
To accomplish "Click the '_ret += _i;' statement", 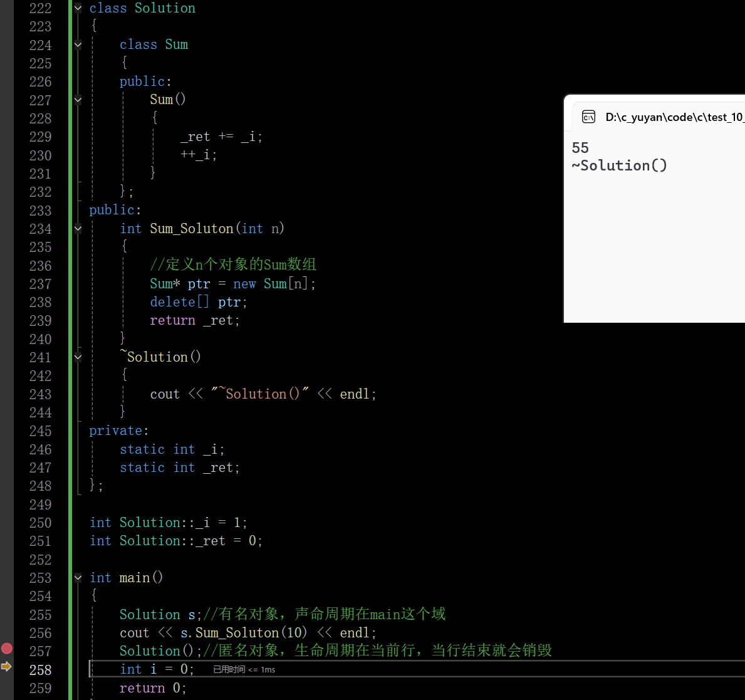I will tap(221, 137).
